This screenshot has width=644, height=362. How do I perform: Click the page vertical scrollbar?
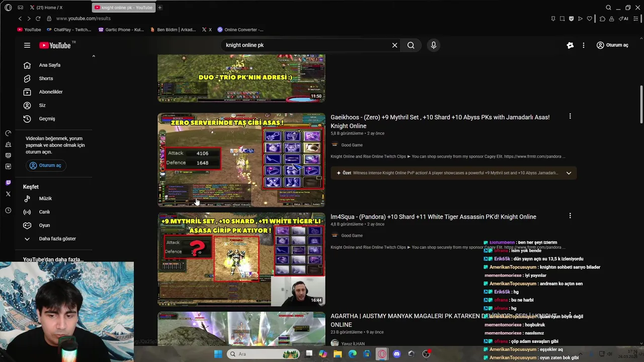point(641,104)
